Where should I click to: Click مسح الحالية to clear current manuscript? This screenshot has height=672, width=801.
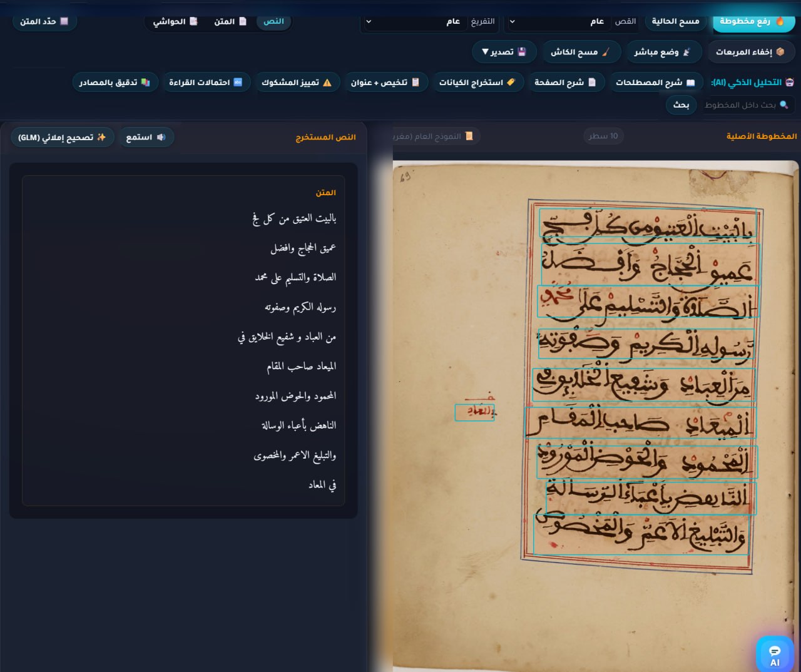pyautogui.click(x=675, y=21)
